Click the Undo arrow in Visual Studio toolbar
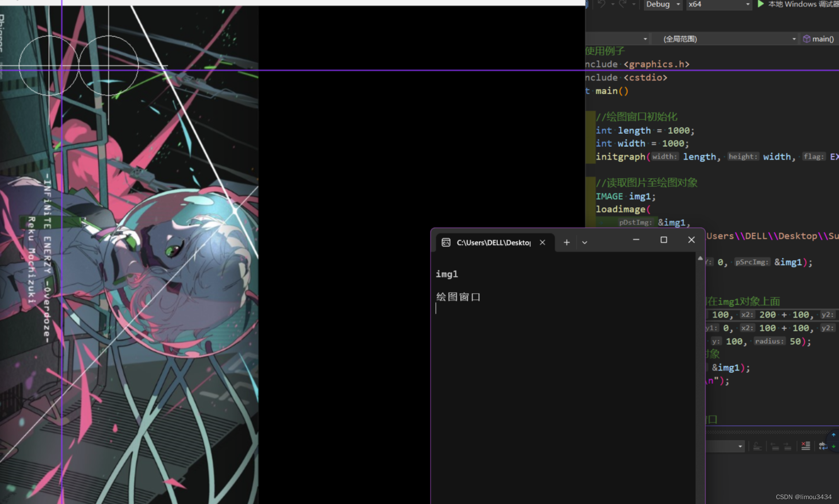Viewport: 839px width, 504px height. point(601,4)
